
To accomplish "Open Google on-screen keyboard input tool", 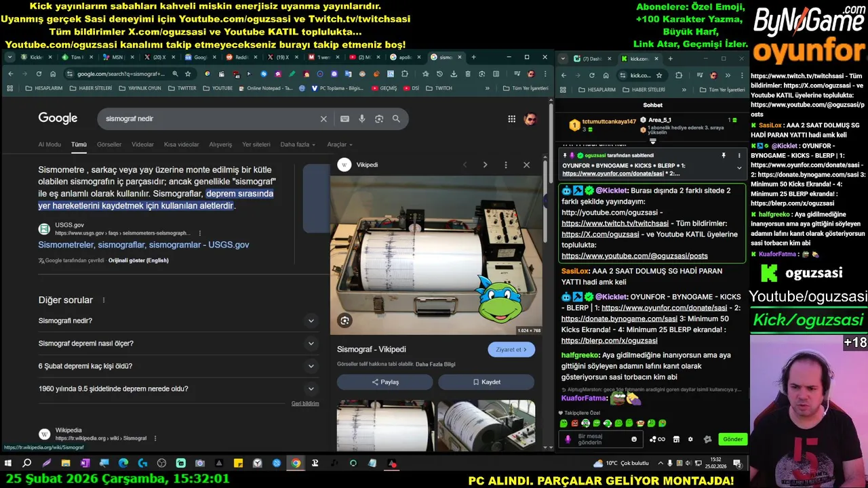I will click(x=344, y=119).
